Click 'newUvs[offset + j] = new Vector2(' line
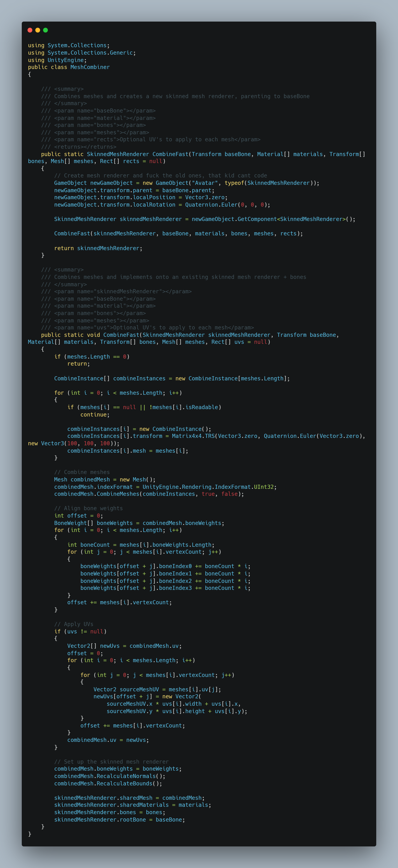 [147, 697]
